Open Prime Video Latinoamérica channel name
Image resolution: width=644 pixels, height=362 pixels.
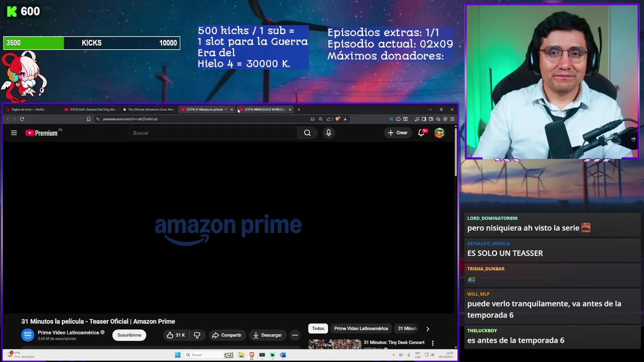pyautogui.click(x=68, y=332)
